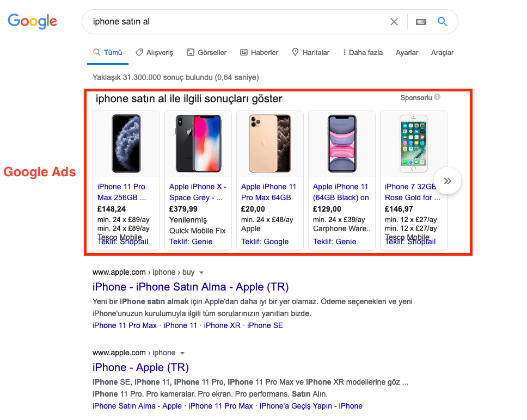Viewport: 527px width, 420px height.
Task: Expand dropdown arrow beside apple.com › iphone URL
Action: 182,353
